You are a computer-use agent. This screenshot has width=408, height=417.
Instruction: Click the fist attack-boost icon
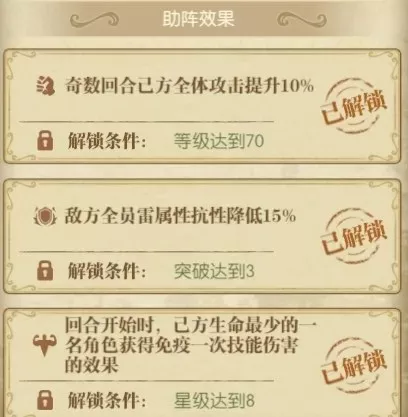(x=45, y=86)
